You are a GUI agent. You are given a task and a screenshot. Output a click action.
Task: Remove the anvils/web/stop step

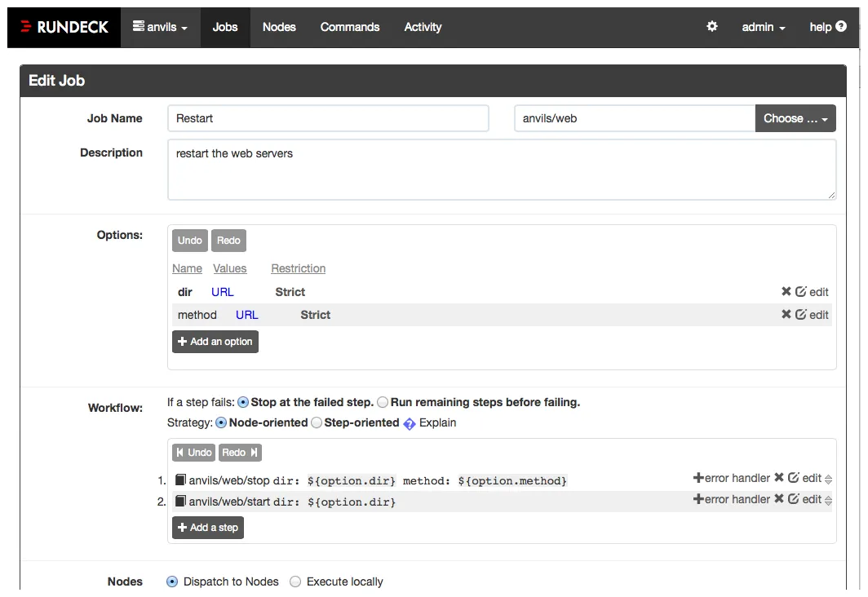click(x=778, y=477)
